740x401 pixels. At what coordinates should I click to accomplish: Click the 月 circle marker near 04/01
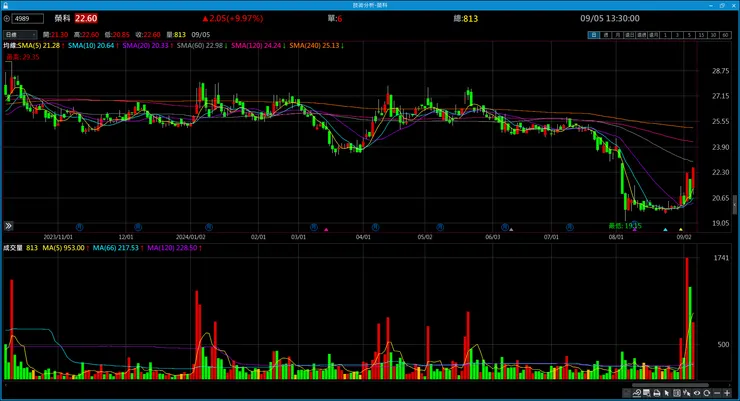pos(375,227)
